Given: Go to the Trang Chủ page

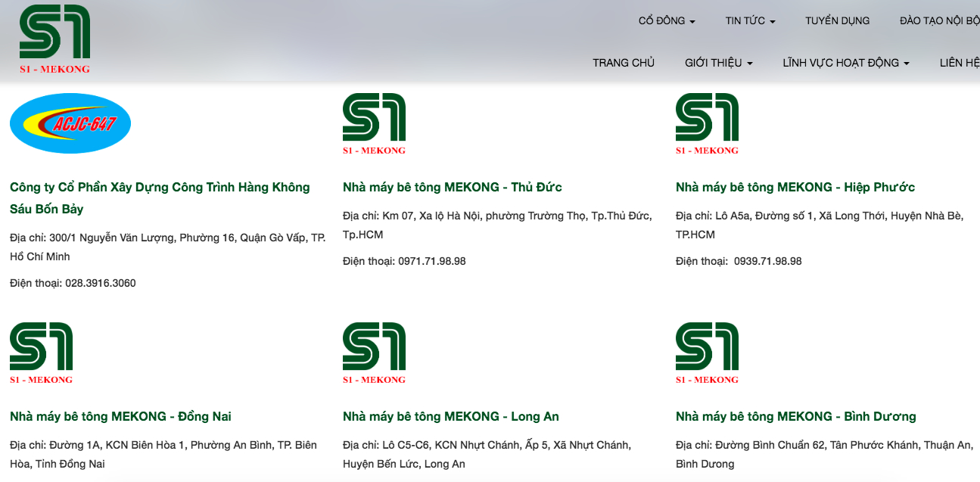Looking at the screenshot, I should tap(623, 63).
